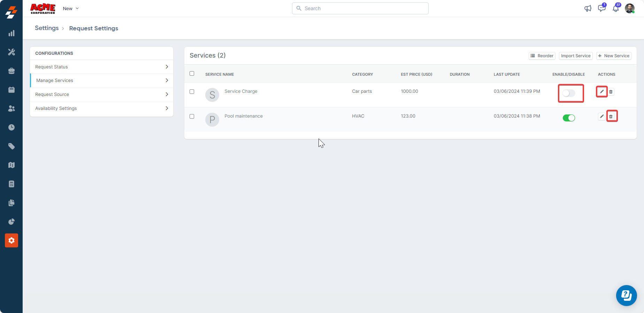Click the Pool maintenance letter P avatar
The height and width of the screenshot is (313, 644).
[x=212, y=120]
